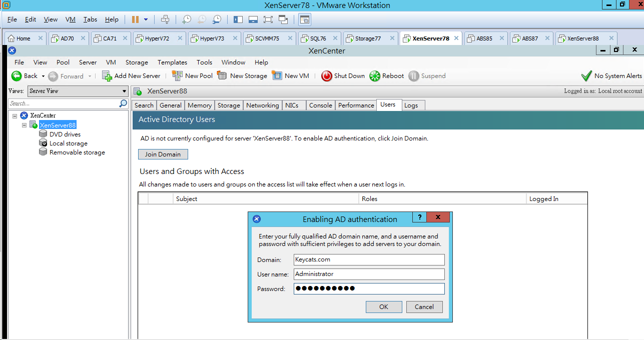Open the XenCenter Pool menu

(63, 62)
